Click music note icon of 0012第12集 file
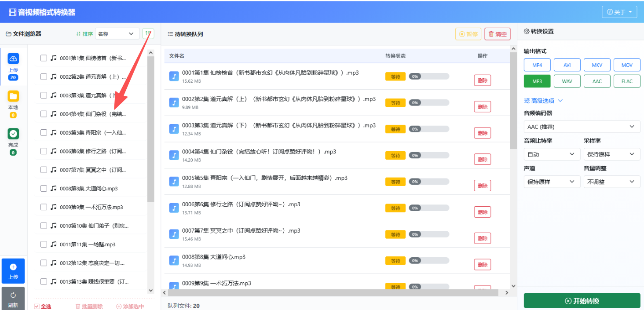The width and height of the screenshot is (644, 310). pyautogui.click(x=54, y=263)
